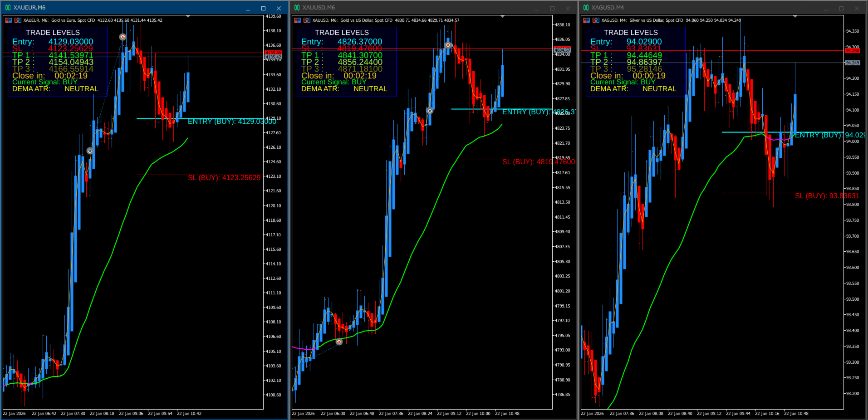Select the chart shift triangle on XAGUSD chart
Image resolution: width=868 pixels, height=420 pixels.
pyautogui.click(x=795, y=16)
